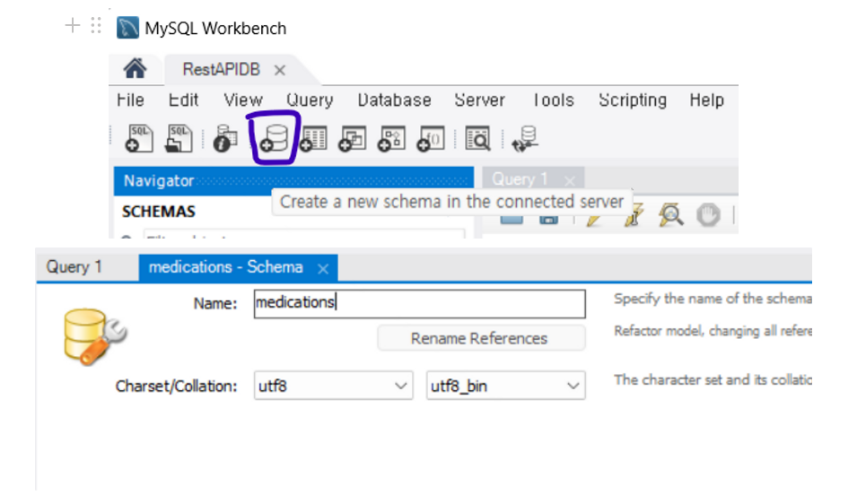Click the Rename References button

tap(481, 338)
